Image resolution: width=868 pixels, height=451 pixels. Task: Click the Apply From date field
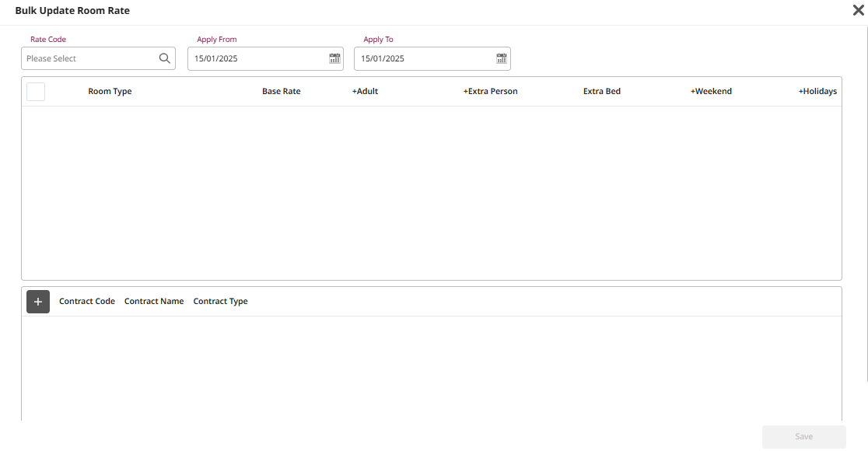pos(257,58)
